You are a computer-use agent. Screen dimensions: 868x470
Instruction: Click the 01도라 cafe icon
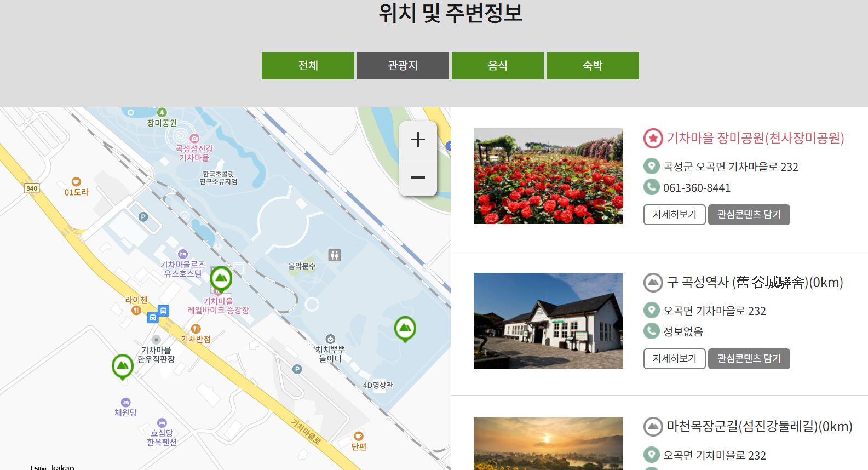[76, 182]
